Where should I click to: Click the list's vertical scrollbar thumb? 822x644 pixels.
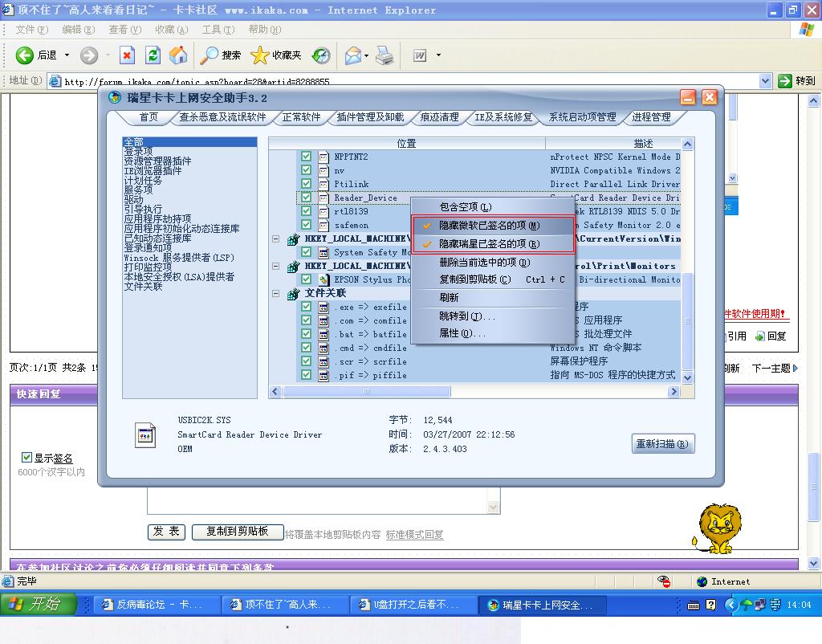(687, 321)
